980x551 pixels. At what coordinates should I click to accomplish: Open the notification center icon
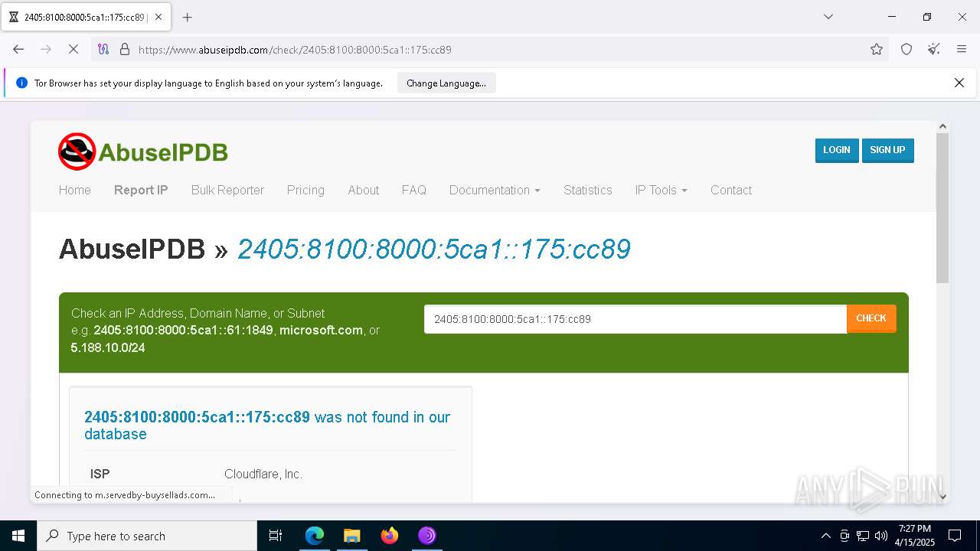coord(955,536)
